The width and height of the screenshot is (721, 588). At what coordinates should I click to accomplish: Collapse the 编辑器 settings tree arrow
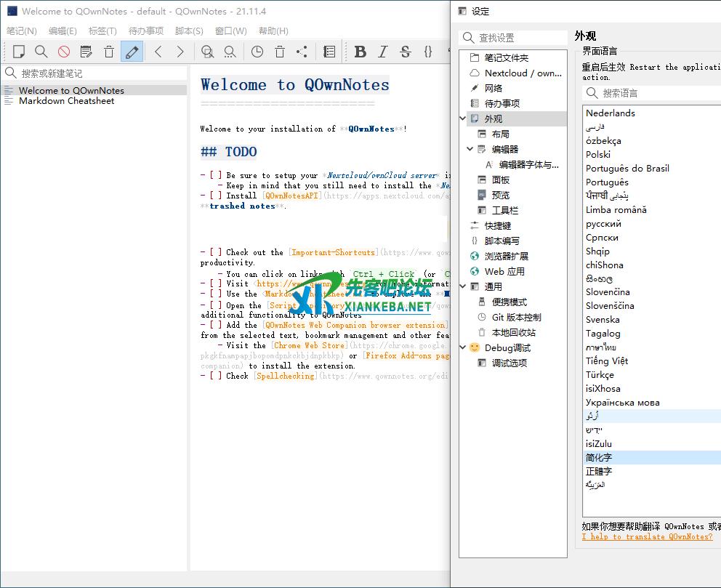pyautogui.click(x=470, y=149)
